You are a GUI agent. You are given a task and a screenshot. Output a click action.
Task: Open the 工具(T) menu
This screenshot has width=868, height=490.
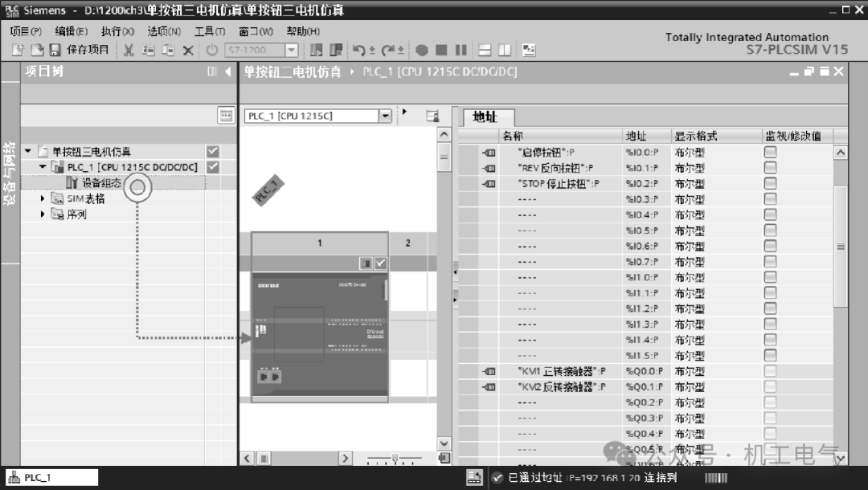point(210,31)
